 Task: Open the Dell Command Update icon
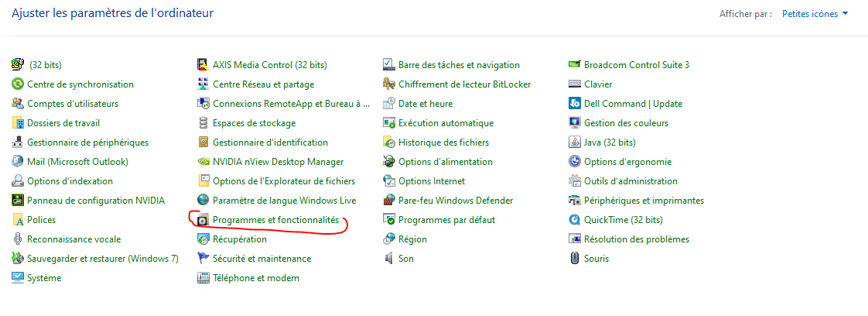coord(574,104)
